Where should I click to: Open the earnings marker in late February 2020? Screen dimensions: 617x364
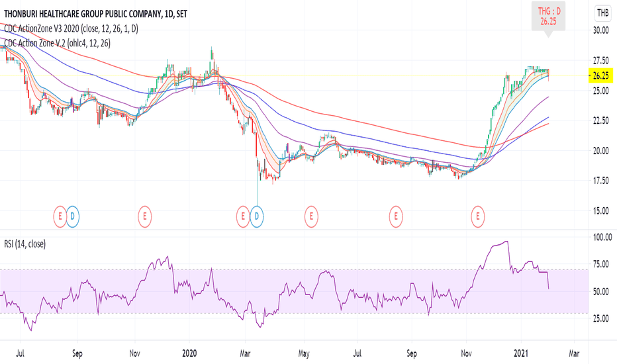(x=243, y=216)
